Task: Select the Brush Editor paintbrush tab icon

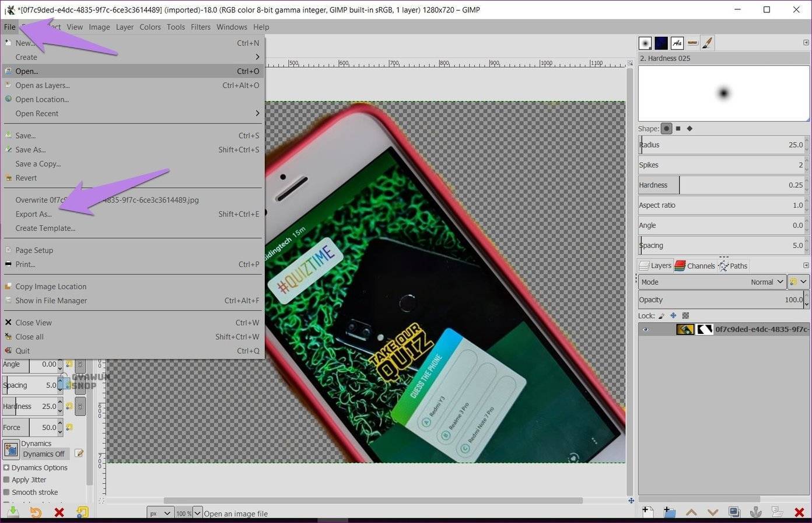Action: point(707,43)
